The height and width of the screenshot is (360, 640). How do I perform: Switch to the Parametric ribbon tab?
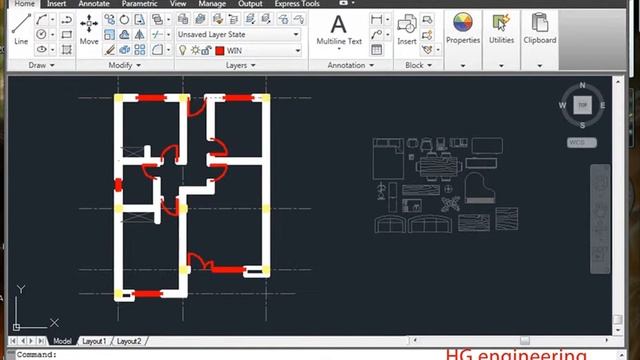[x=140, y=4]
